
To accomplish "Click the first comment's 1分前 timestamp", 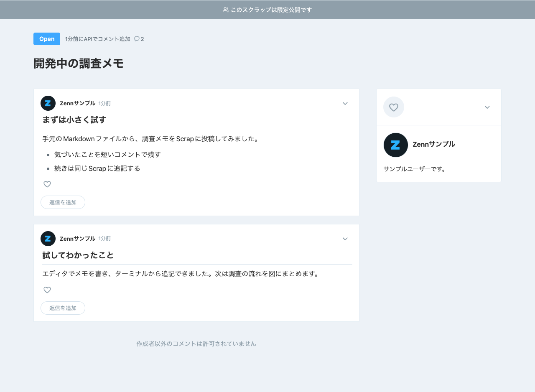I will [104, 103].
